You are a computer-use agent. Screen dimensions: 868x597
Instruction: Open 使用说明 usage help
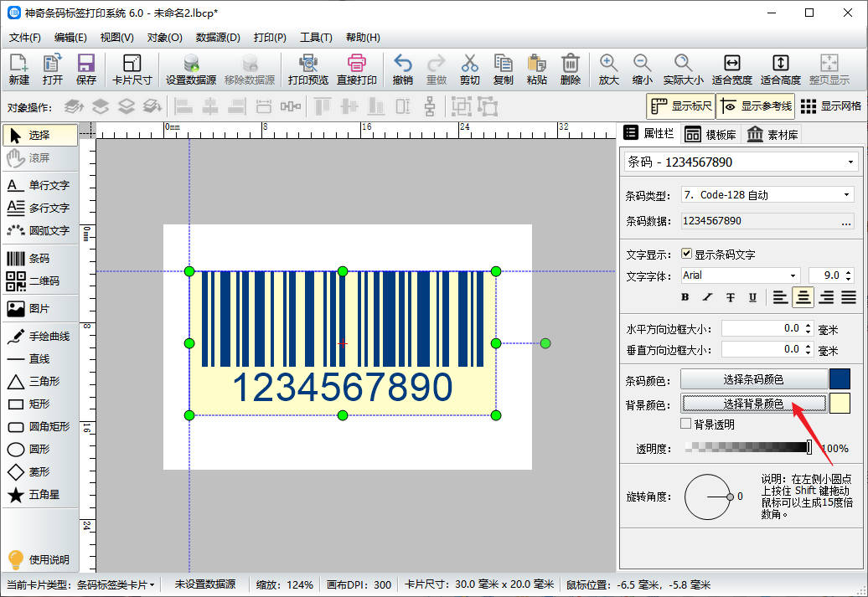click(40, 559)
